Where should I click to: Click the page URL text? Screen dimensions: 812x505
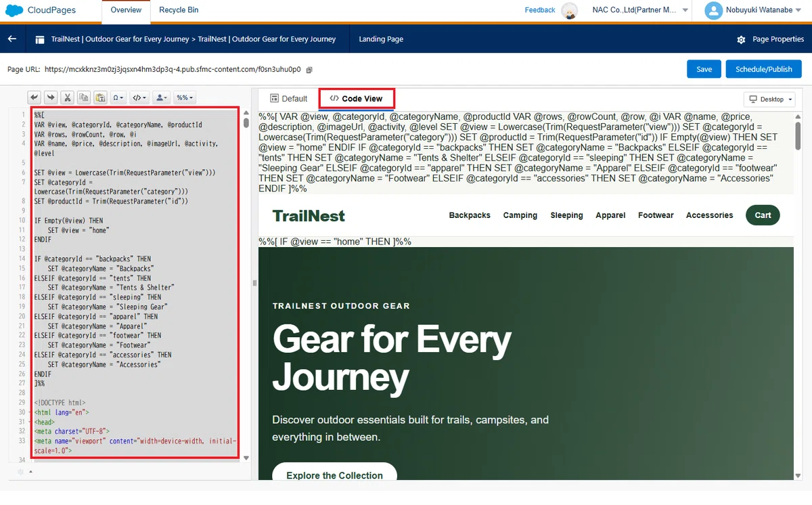coord(173,70)
